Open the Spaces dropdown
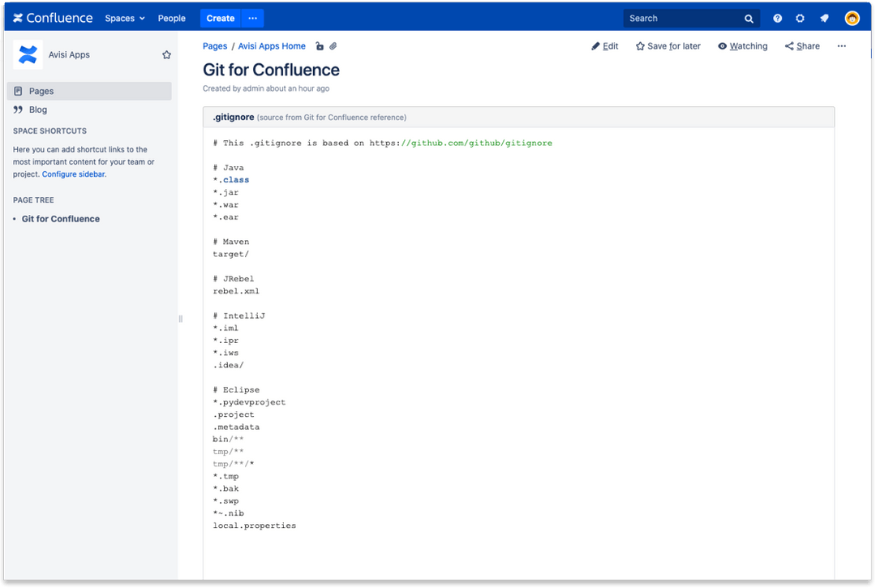 [124, 18]
